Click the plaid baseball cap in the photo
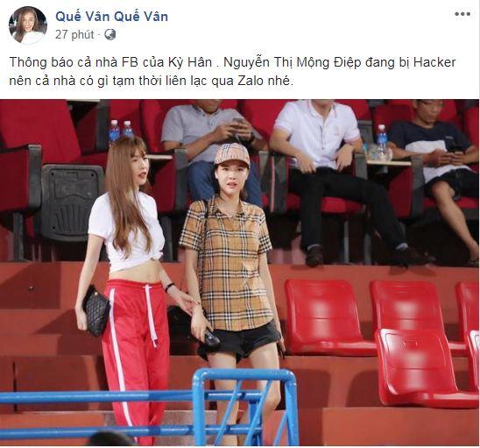 (232, 154)
